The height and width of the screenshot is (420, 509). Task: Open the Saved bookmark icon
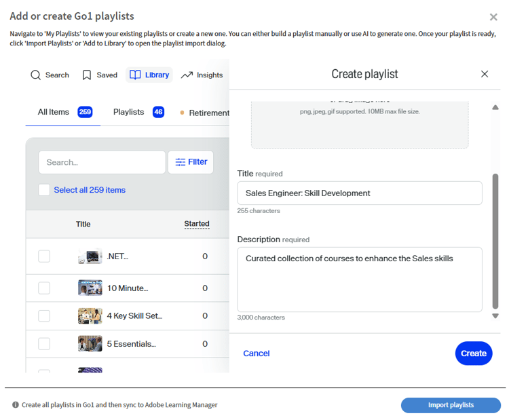coord(87,75)
